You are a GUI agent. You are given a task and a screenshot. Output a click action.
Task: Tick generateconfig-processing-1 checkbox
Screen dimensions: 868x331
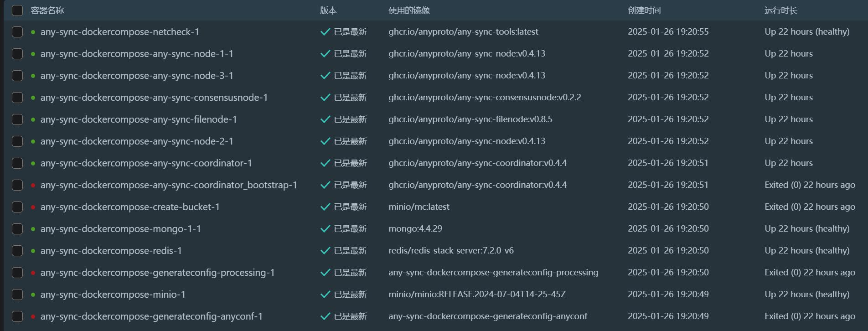tap(17, 273)
